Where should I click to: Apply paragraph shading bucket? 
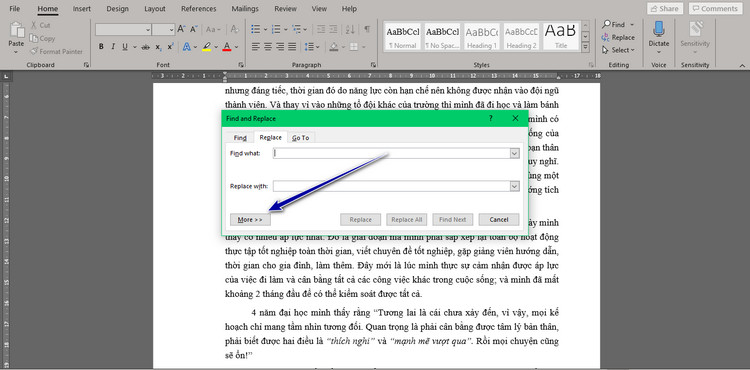point(334,47)
